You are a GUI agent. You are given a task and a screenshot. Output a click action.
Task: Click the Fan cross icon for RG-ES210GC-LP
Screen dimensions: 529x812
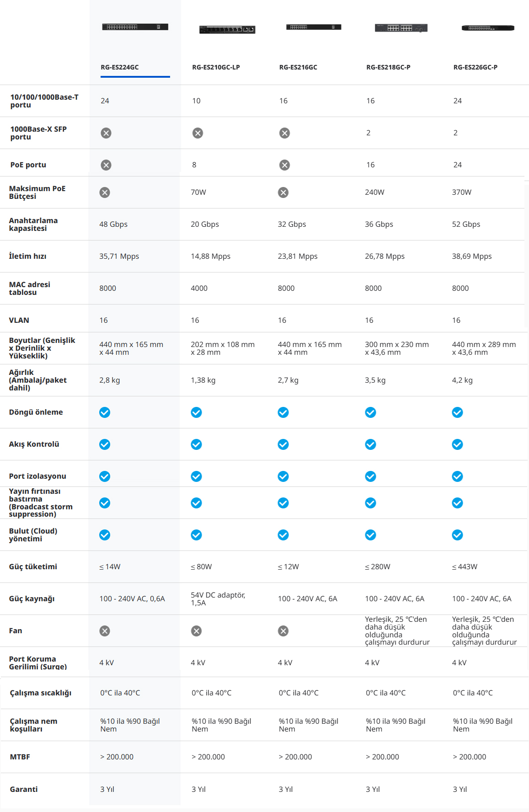[196, 631]
